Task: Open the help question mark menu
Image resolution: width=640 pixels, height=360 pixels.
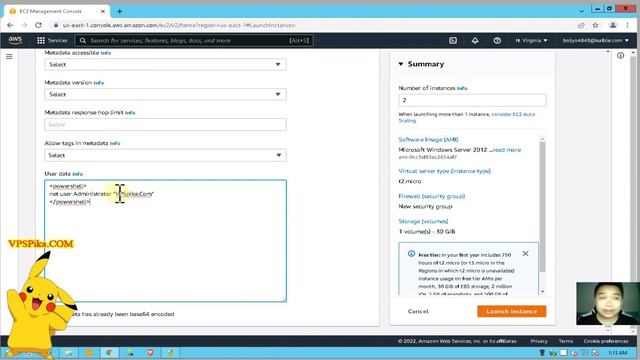Action: (x=497, y=40)
